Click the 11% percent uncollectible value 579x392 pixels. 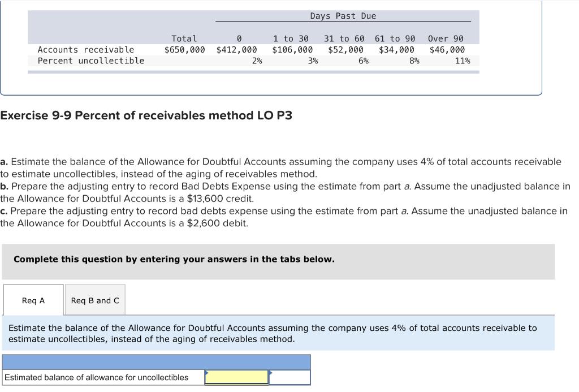[x=464, y=61]
